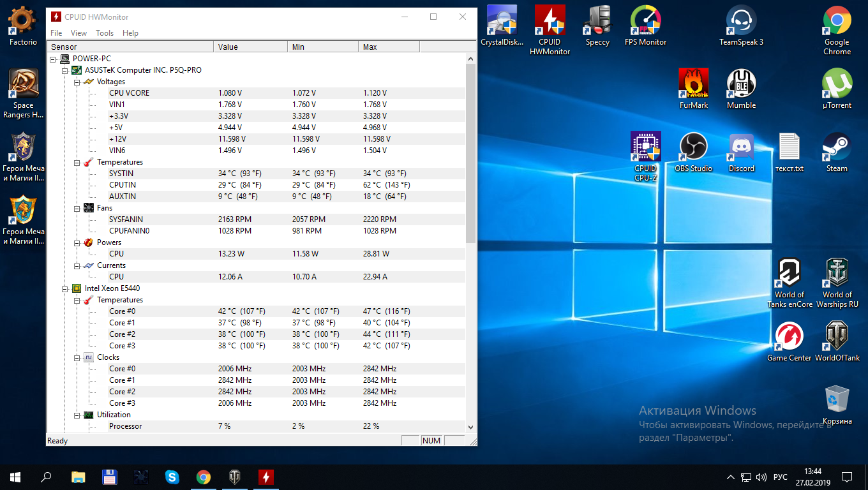868x490 pixels.
Task: Click the Chrome icon in the taskbar
Action: (x=203, y=477)
